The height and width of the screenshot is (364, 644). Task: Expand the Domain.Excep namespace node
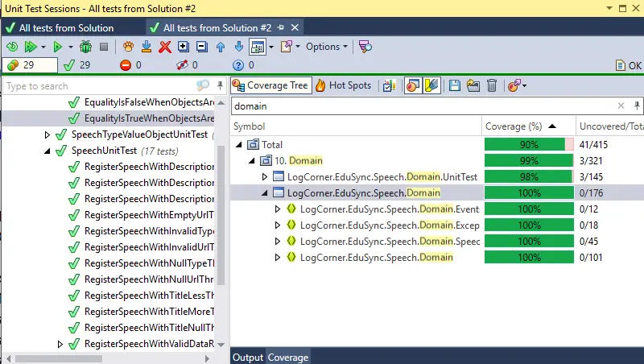(x=278, y=225)
